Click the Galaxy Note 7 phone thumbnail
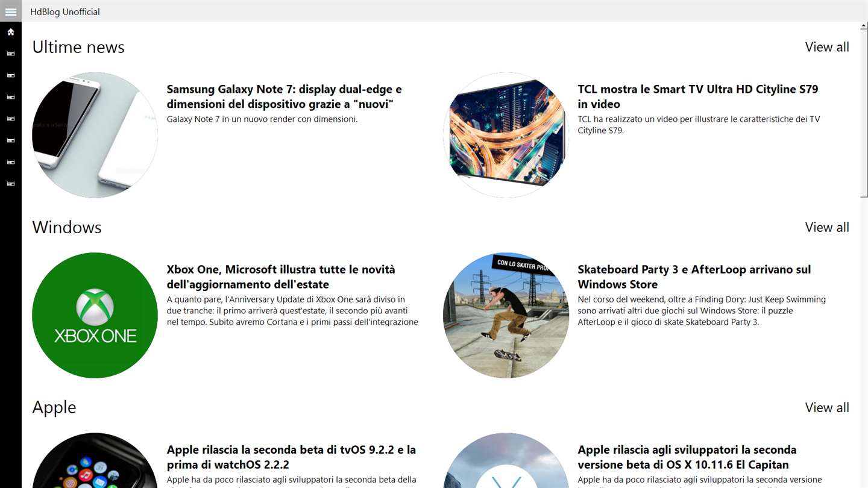This screenshot has height=488, width=868. click(95, 135)
